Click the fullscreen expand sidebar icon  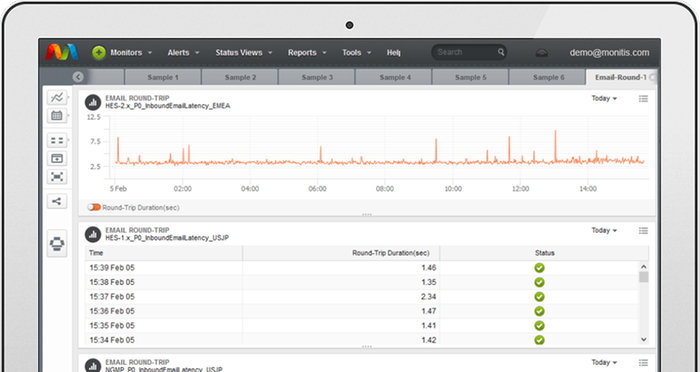57,177
